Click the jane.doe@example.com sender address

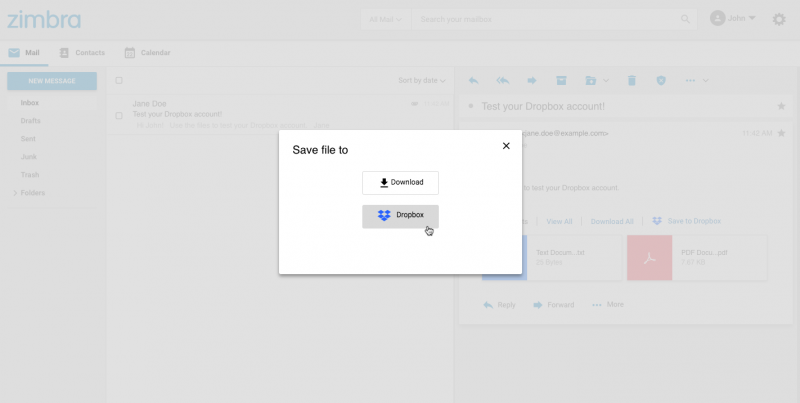click(565, 133)
